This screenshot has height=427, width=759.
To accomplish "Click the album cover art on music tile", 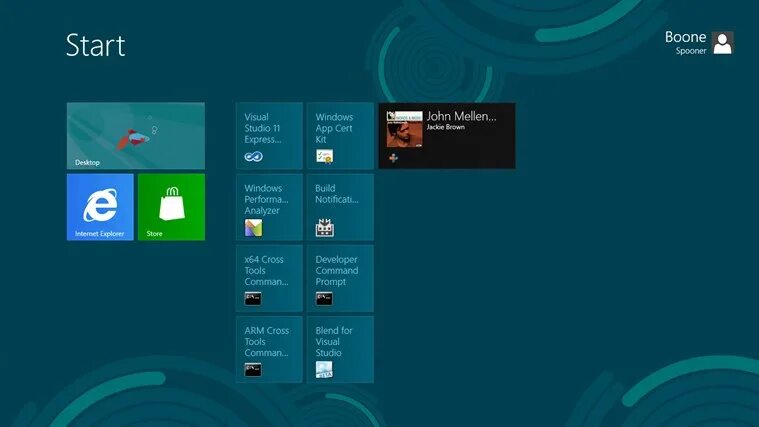I will 404,129.
